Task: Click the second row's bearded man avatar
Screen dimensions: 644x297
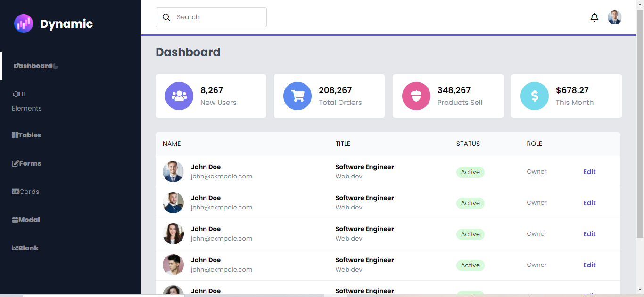Action: click(173, 203)
